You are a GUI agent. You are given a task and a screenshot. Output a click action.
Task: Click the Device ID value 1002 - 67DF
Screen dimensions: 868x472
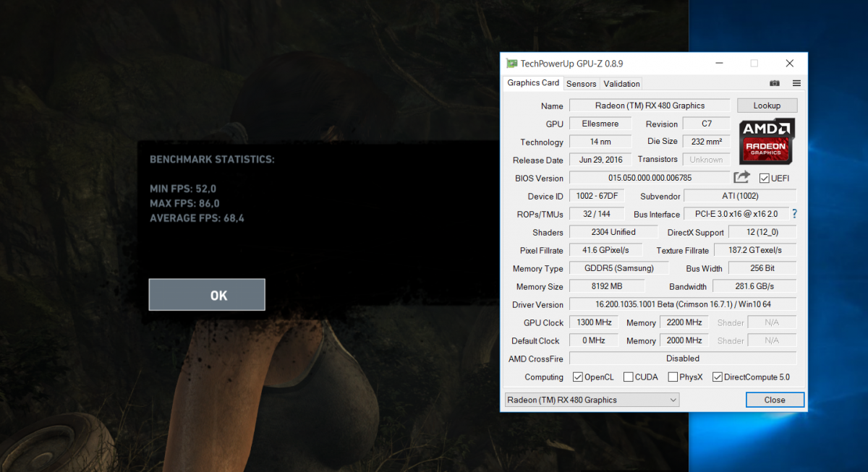point(597,196)
